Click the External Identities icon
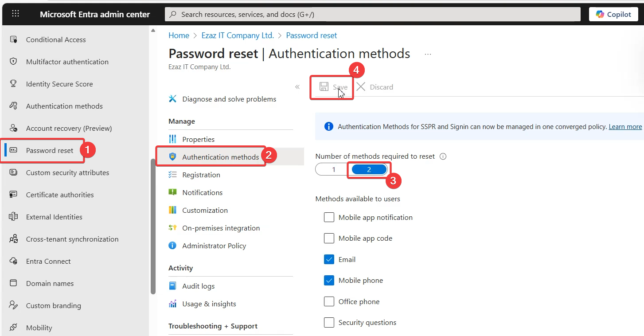The width and height of the screenshot is (644, 336). [13, 217]
